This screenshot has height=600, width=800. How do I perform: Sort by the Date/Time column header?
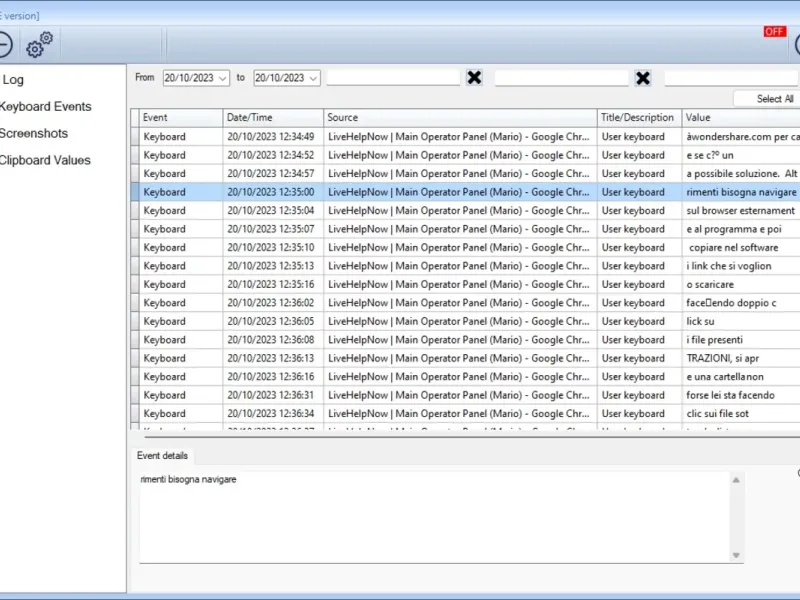(273, 118)
